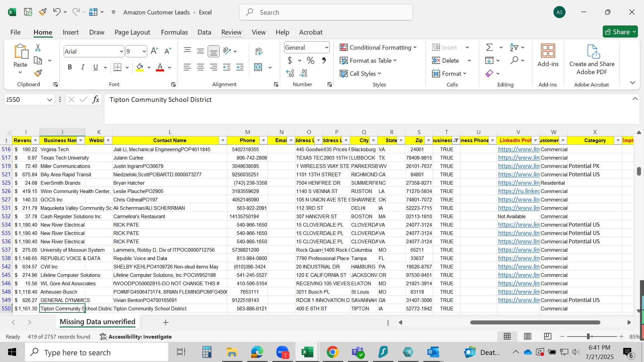Select the Missing Data unverified sheet tab
The image size is (644, 362).
click(97, 322)
